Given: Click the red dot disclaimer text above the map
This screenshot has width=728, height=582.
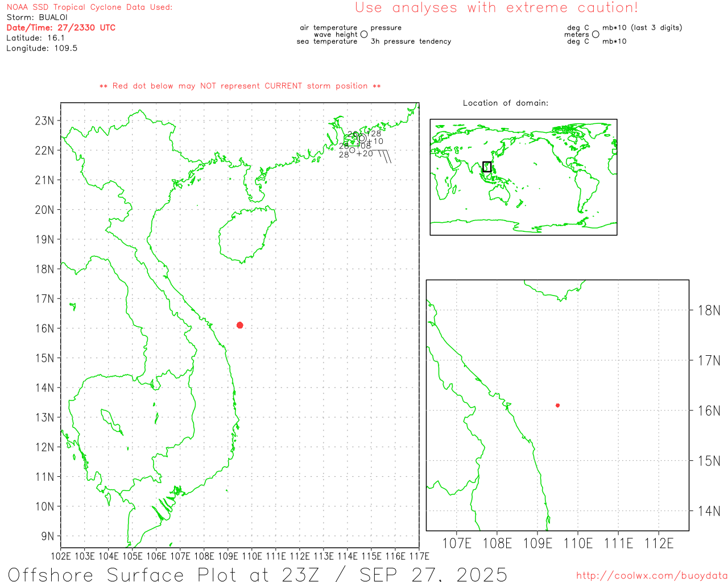Looking at the screenshot, I should click(x=240, y=86).
